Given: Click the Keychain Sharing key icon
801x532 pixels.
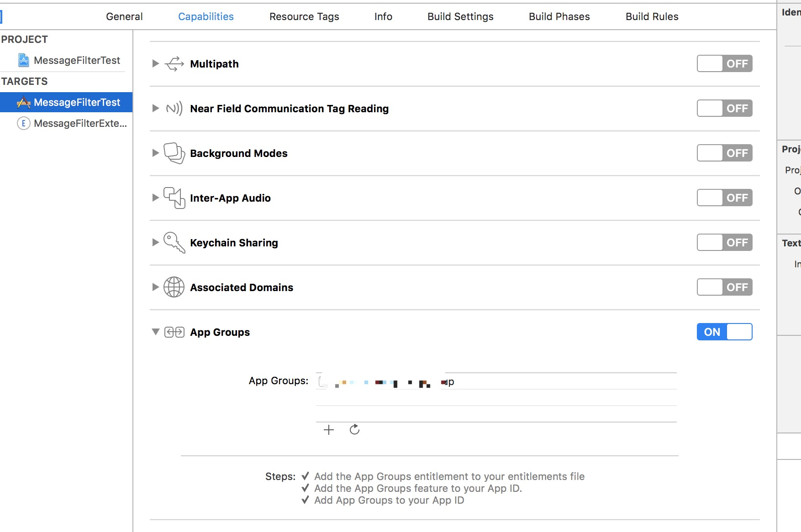Looking at the screenshot, I should (174, 243).
